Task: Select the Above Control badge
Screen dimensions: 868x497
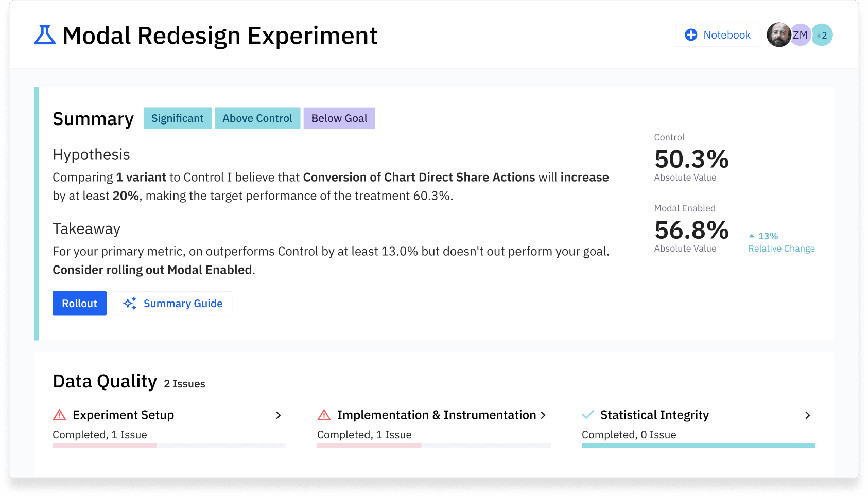Action: pyautogui.click(x=257, y=118)
